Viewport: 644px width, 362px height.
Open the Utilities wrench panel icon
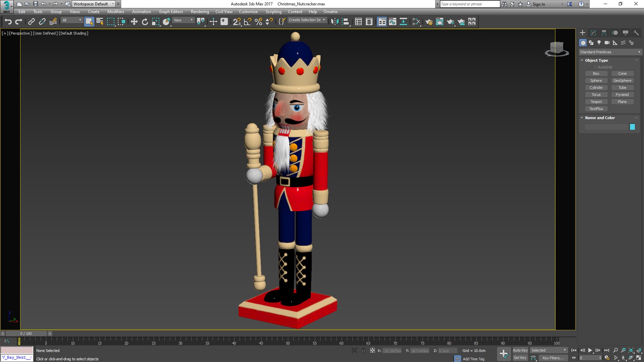click(x=636, y=33)
